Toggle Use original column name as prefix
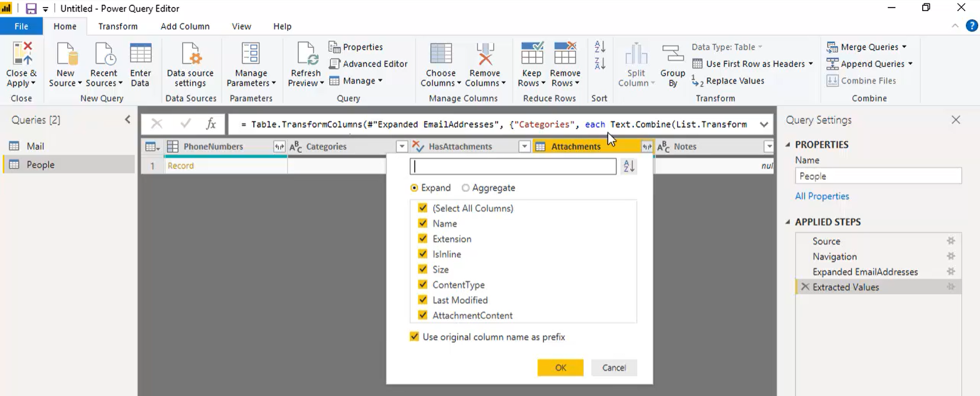980x396 pixels. pos(414,337)
